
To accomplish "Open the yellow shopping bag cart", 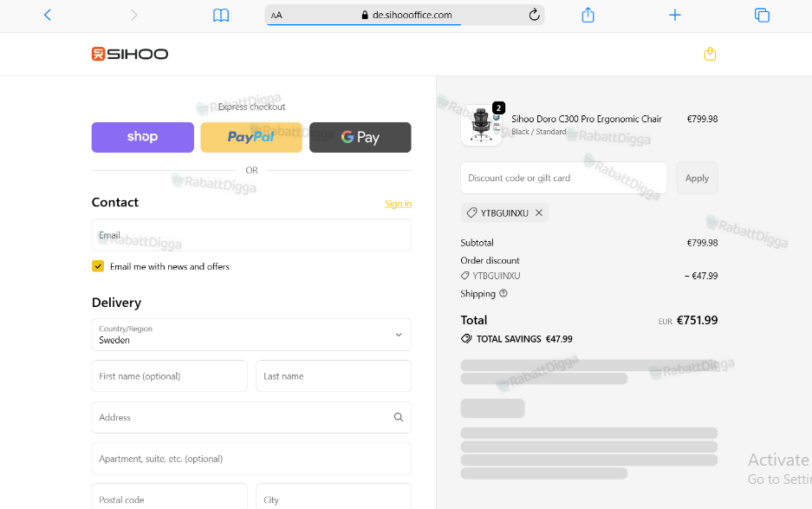I will 710,54.
